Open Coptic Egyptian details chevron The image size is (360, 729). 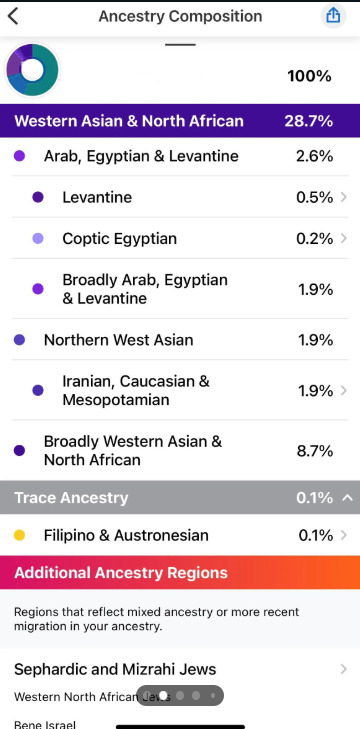[x=344, y=239]
